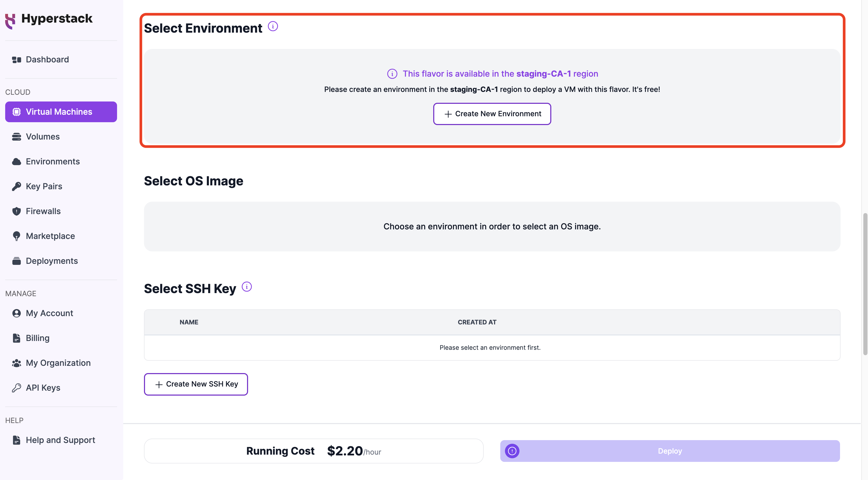Click the Volumes disk icon
The height and width of the screenshot is (480, 868).
(x=17, y=137)
